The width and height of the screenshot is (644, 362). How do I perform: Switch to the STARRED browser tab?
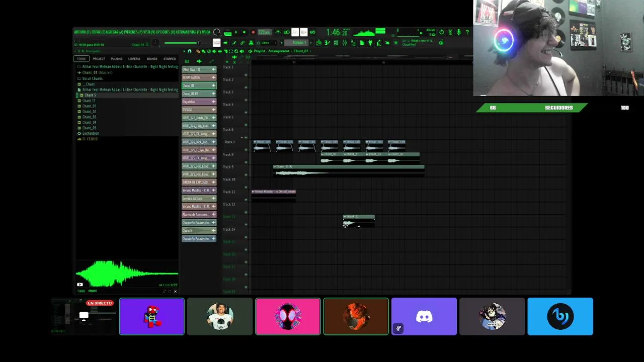click(170, 59)
